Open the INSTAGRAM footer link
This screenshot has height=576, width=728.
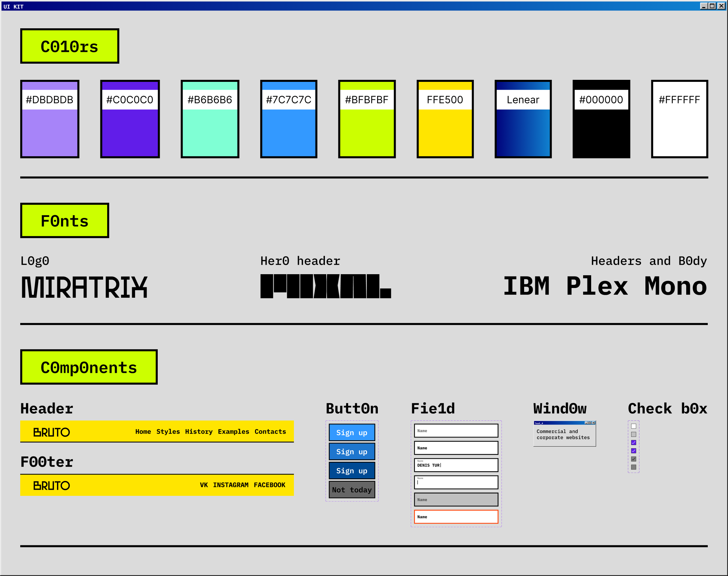coord(231,485)
